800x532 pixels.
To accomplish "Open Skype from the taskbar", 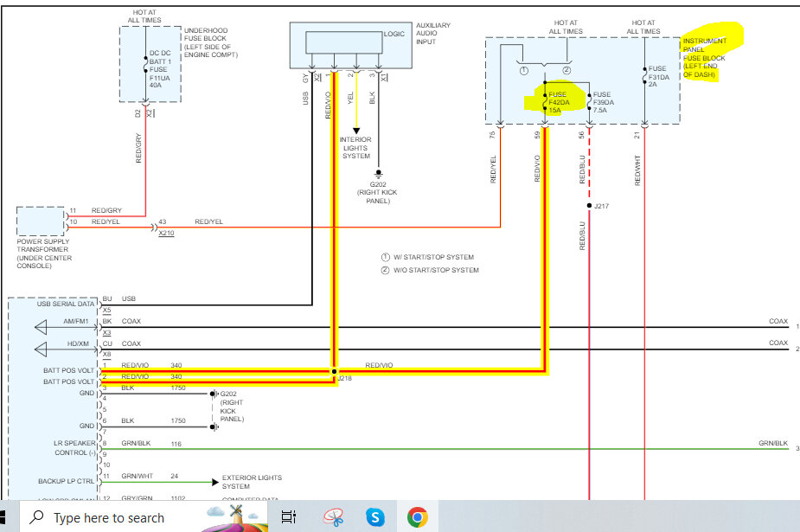I will (374, 517).
